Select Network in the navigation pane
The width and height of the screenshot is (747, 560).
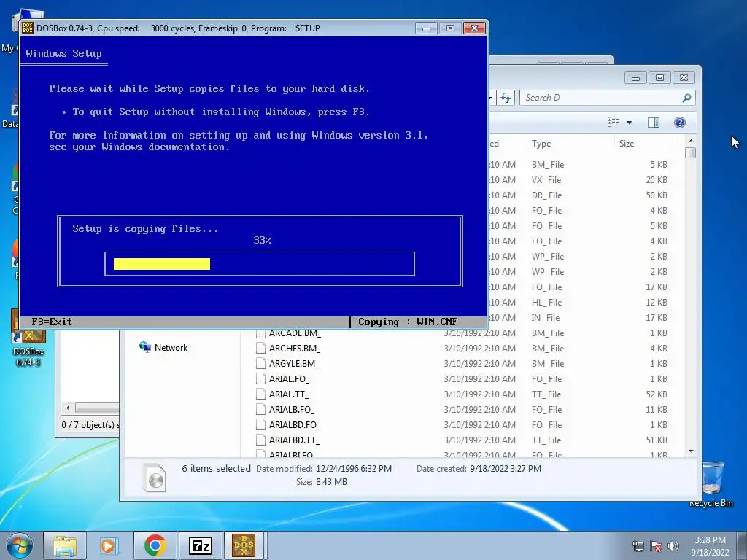click(x=163, y=348)
